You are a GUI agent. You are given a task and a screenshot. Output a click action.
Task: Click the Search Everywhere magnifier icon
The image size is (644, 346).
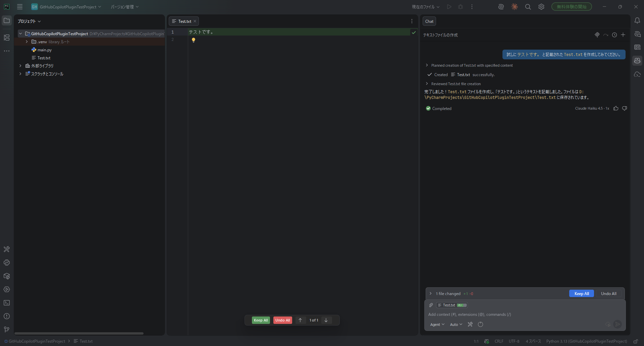(528, 7)
